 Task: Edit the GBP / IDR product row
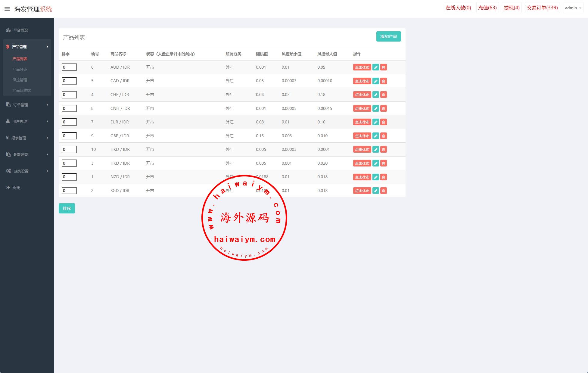[375, 136]
